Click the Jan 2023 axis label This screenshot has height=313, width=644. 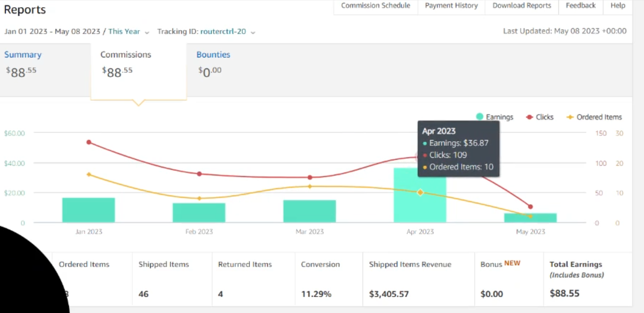pos(89,232)
